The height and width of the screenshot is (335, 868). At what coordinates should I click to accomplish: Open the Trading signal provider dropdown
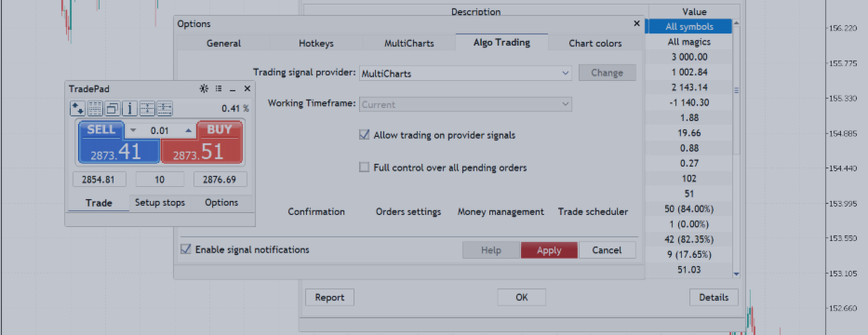(x=465, y=74)
